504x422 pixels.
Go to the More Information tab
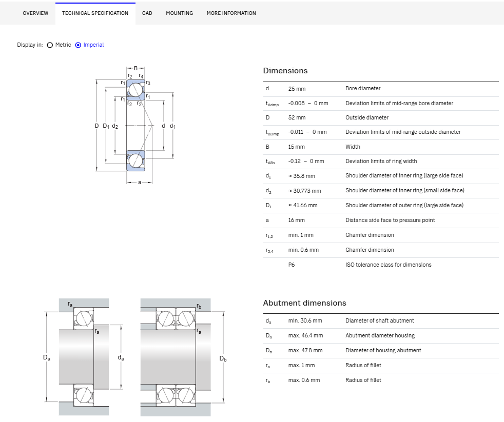(x=231, y=13)
